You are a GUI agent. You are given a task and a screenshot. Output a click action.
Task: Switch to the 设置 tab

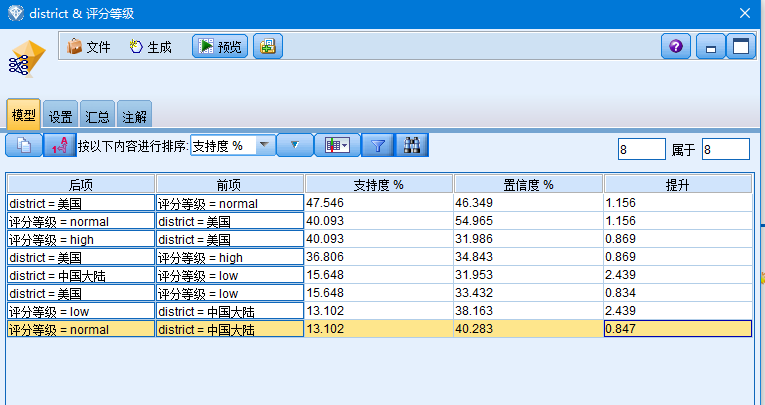(x=61, y=116)
